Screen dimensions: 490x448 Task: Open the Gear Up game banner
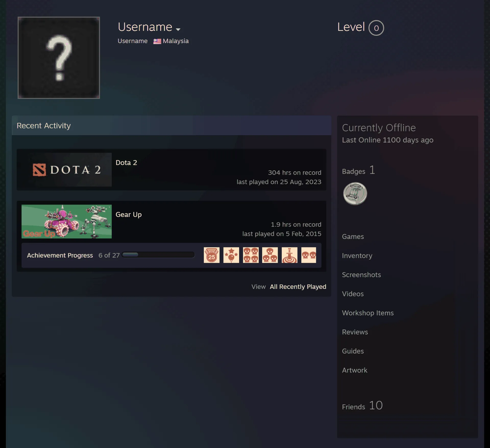(x=66, y=221)
